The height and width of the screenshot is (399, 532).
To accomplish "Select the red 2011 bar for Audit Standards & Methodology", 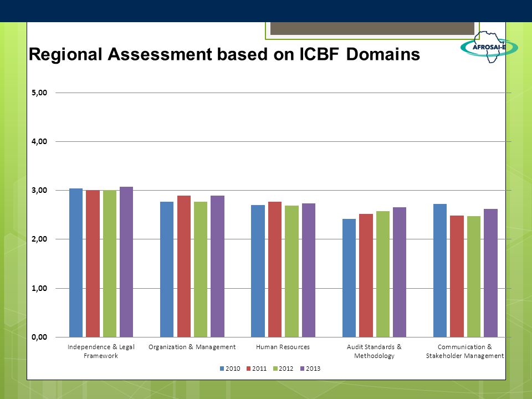I will [366, 275].
